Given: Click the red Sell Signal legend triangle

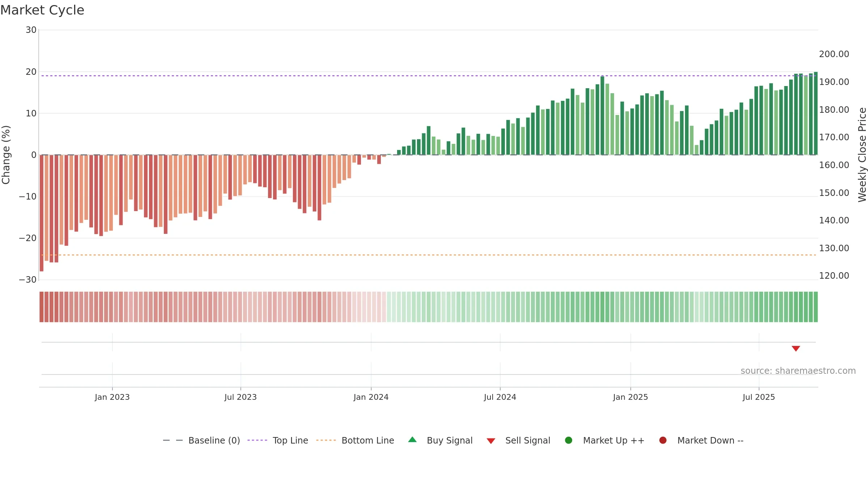Looking at the screenshot, I should pyautogui.click(x=491, y=441).
